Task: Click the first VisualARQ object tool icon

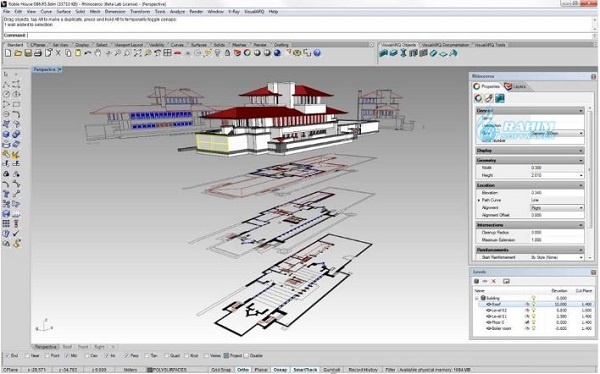Action: tap(383, 53)
